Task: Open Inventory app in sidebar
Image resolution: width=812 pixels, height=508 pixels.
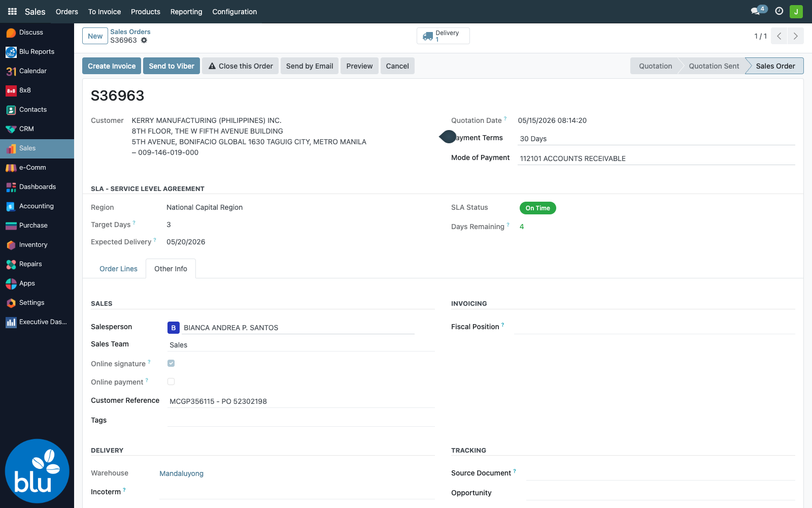Action: click(x=37, y=245)
